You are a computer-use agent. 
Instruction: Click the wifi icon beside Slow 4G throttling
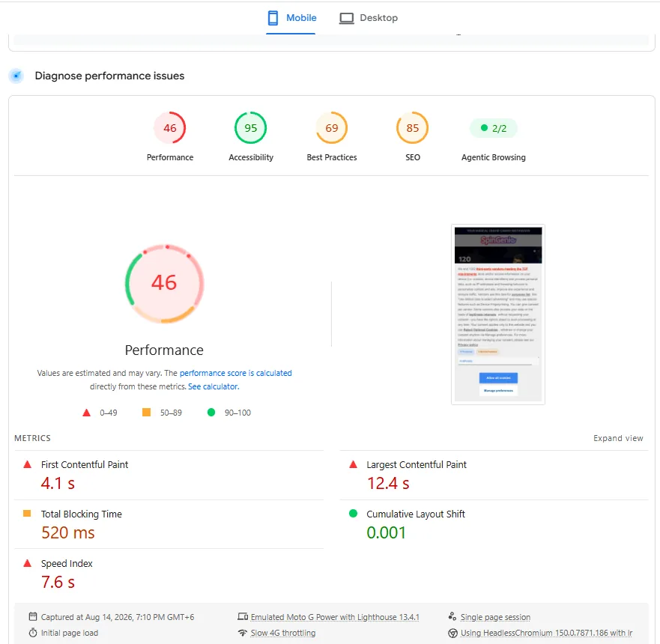[243, 633]
